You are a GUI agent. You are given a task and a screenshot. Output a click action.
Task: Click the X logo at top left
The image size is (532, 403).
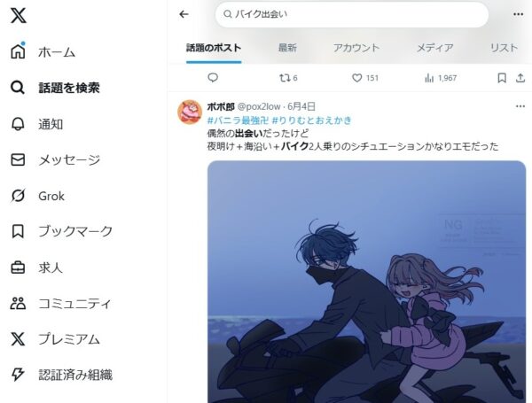(18, 15)
